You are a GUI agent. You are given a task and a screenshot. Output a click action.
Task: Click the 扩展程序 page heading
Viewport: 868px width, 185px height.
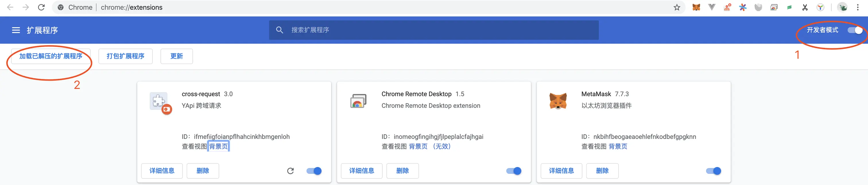click(42, 30)
